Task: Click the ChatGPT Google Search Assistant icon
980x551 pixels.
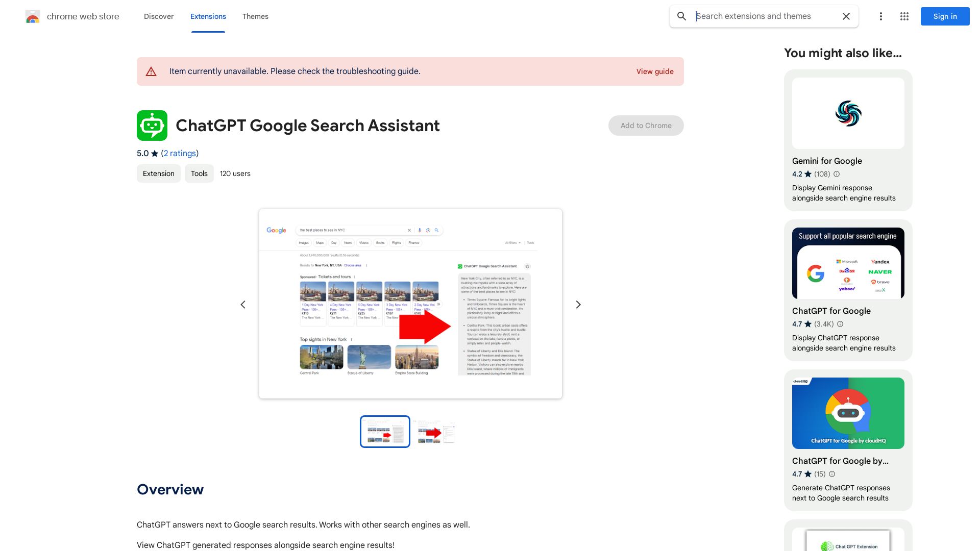Action: (x=152, y=126)
